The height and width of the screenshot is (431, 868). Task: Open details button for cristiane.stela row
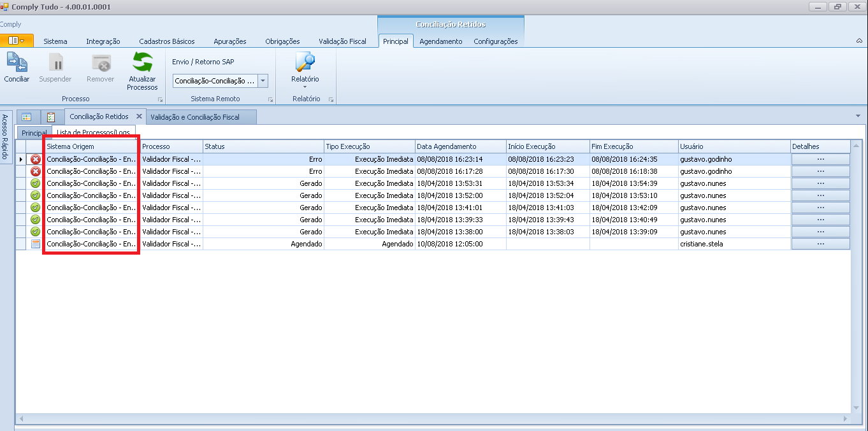click(820, 244)
